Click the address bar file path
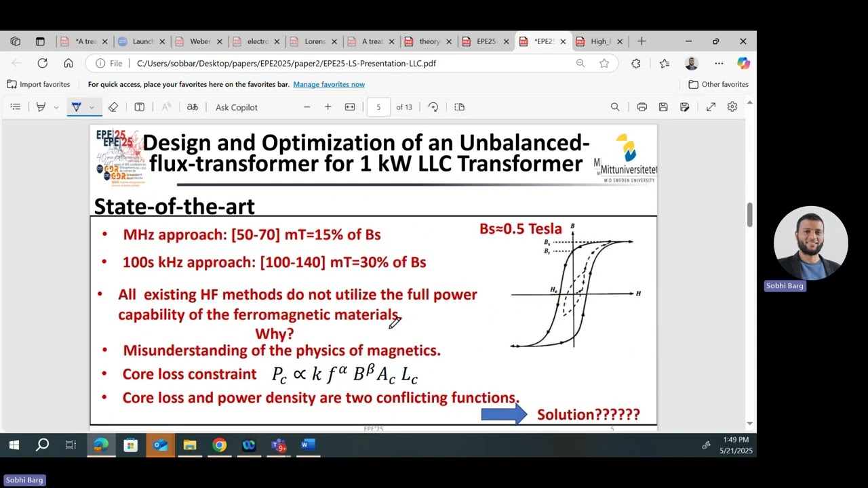The width and height of the screenshot is (868, 488). (286, 63)
